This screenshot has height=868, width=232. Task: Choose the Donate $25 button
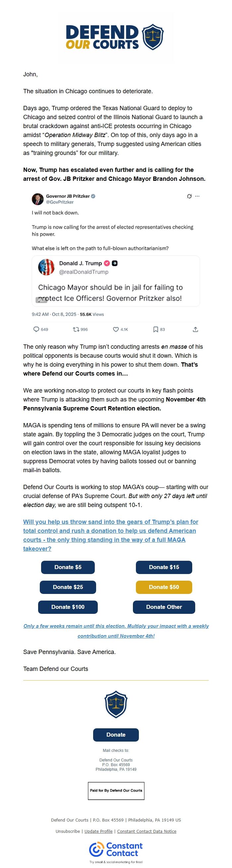(x=68, y=587)
